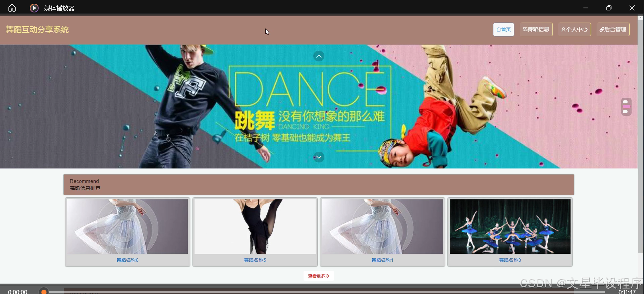644x294 pixels.
Task: Open thumbnail image for 舞蹈名称3
Action: point(510,227)
